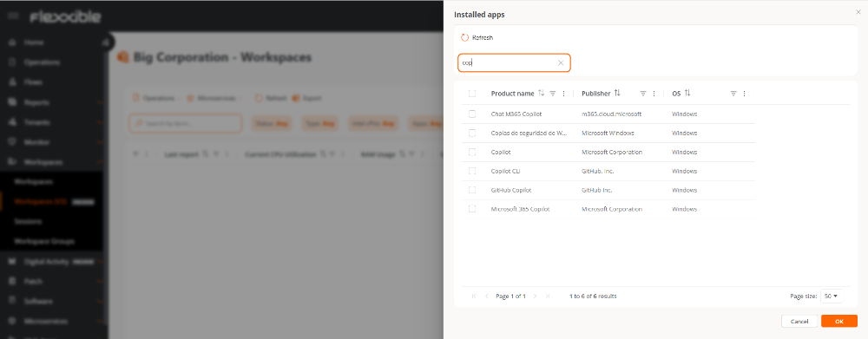
Task: Open the Status filter in Workspaces view
Action: (272, 123)
